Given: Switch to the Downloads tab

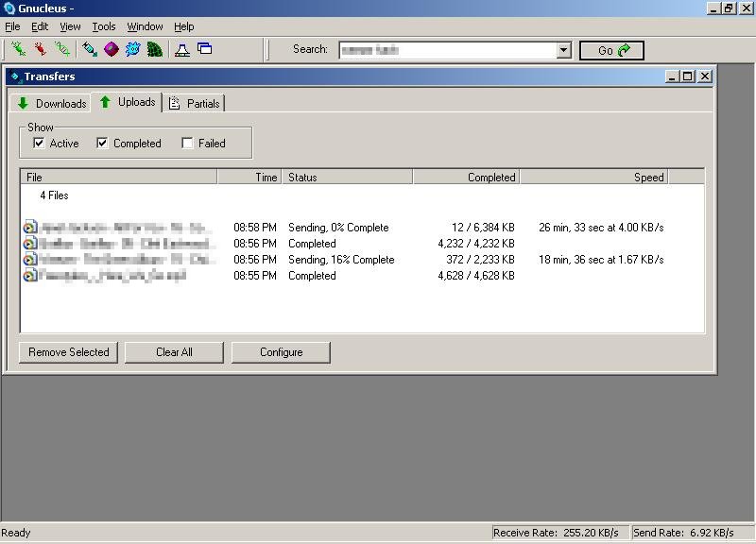Looking at the screenshot, I should 51,103.
